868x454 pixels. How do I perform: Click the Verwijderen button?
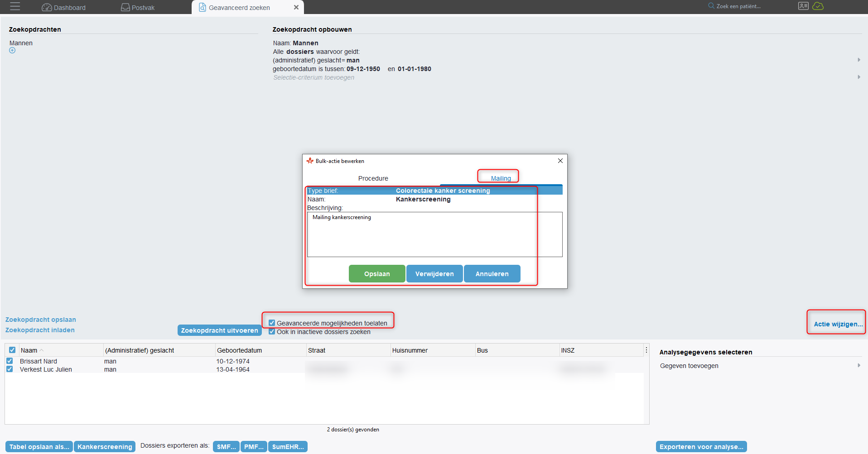[x=434, y=274]
